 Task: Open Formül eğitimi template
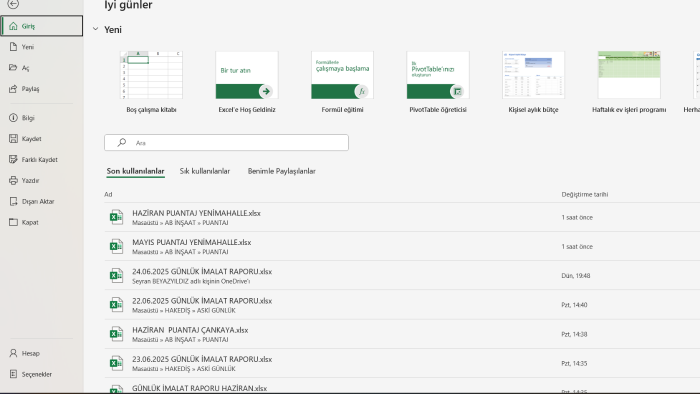(342, 82)
